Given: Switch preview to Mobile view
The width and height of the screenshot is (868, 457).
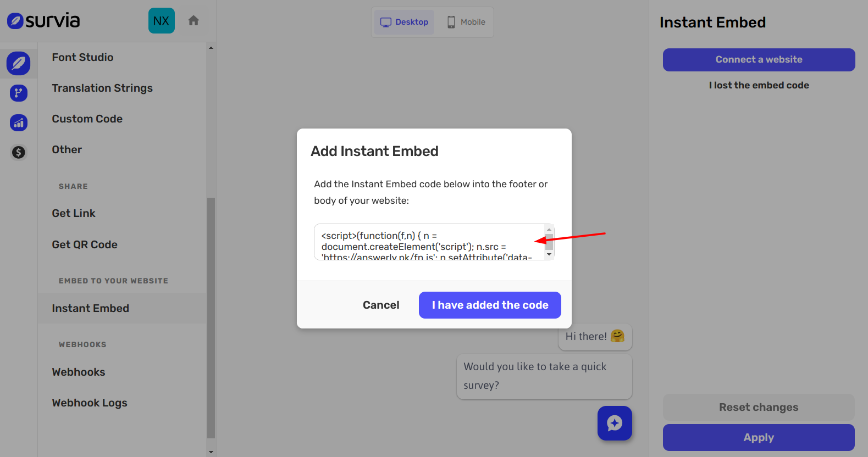Looking at the screenshot, I should [466, 22].
